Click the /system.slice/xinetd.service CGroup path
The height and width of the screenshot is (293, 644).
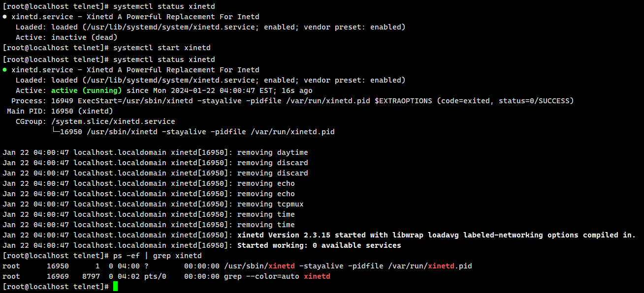tap(113, 121)
